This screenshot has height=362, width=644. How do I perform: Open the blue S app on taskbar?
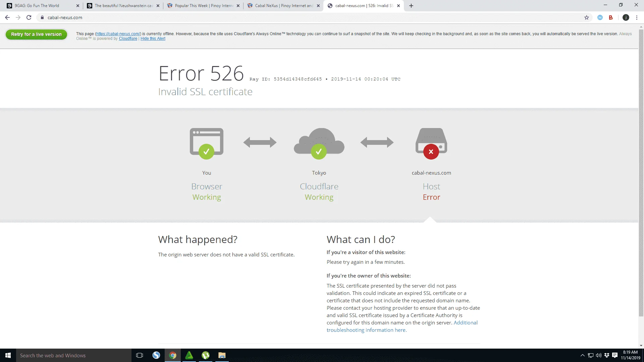coord(156,355)
